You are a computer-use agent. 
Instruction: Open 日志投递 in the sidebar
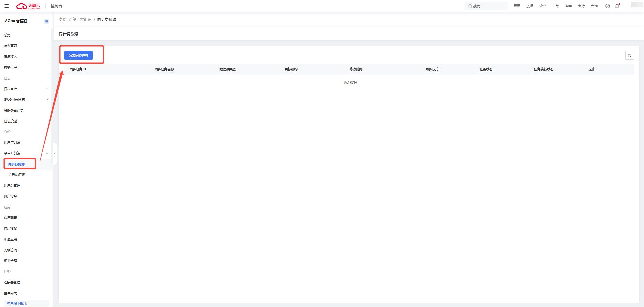pyautogui.click(x=10, y=121)
